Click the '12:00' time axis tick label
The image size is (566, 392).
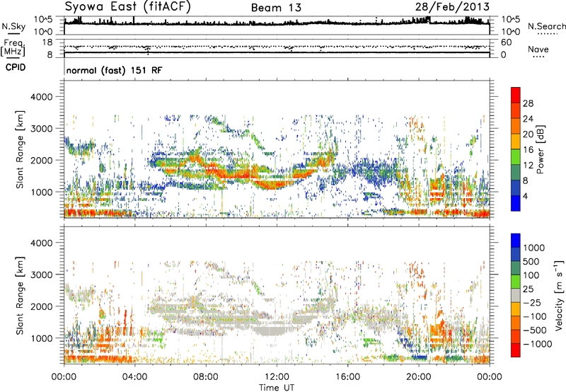(277, 377)
